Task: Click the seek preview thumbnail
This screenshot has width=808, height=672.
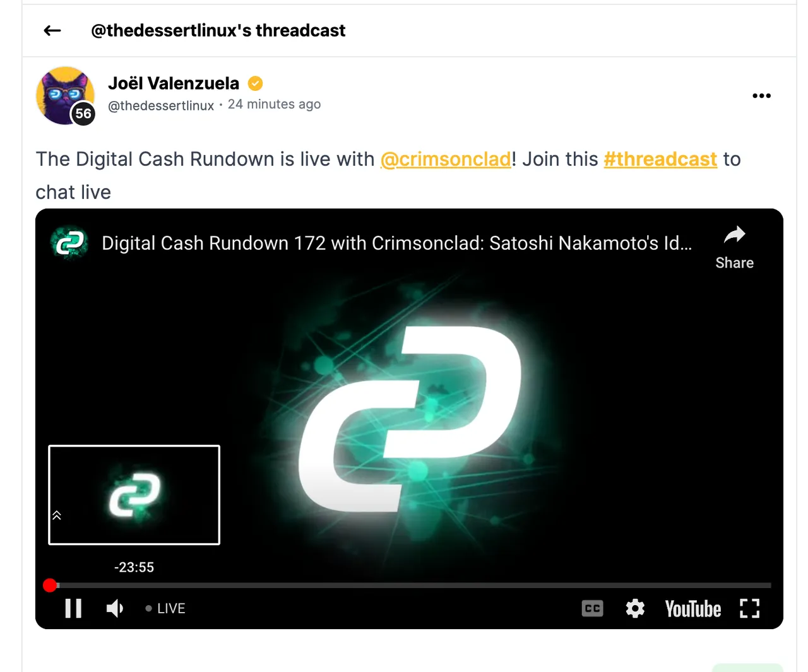Action: click(134, 495)
